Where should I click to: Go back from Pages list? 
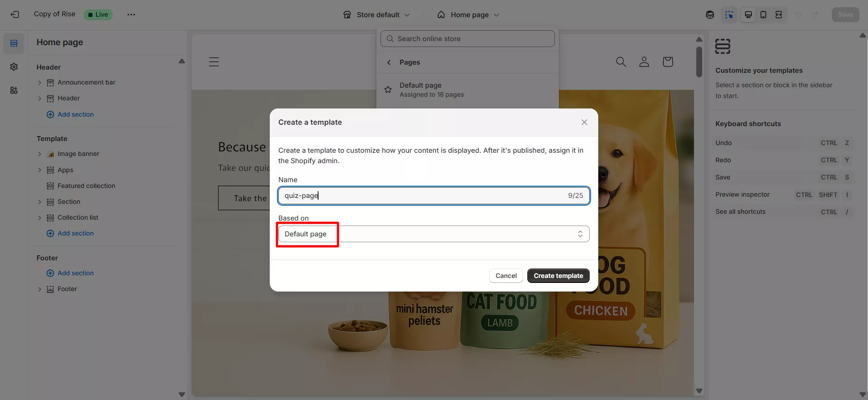(x=389, y=62)
